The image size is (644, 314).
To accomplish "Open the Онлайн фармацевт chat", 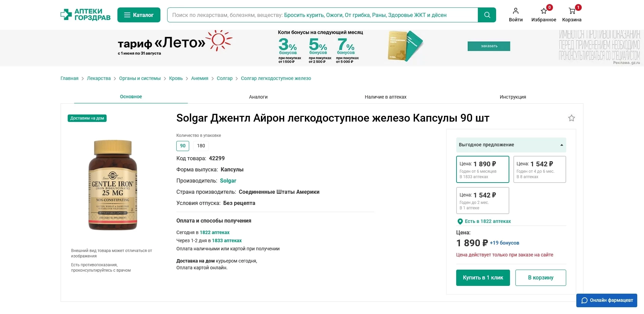I will tap(606, 300).
